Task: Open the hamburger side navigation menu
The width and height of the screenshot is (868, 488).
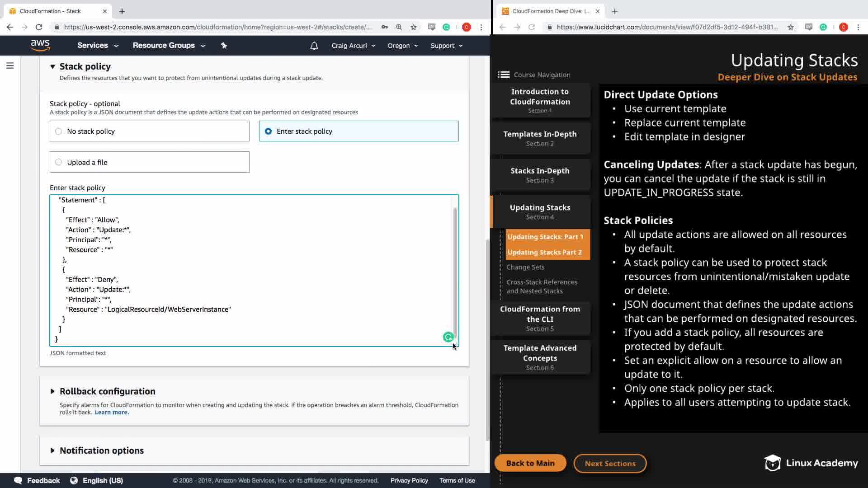Action: (x=10, y=66)
